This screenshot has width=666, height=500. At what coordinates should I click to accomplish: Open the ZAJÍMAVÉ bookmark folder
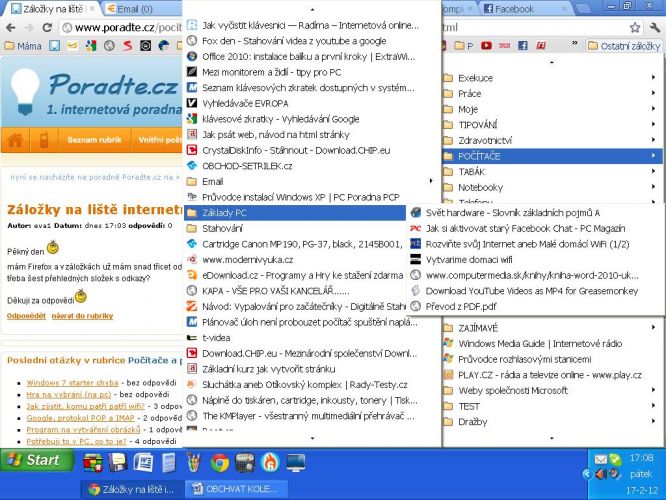(552, 328)
